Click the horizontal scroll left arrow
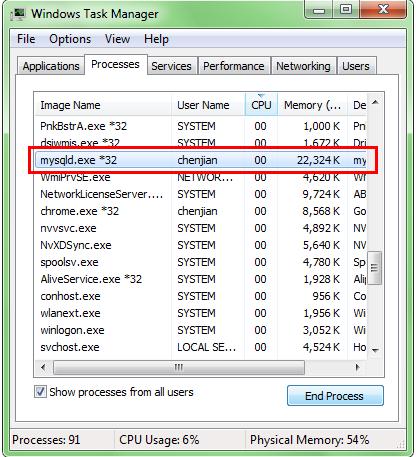The width and height of the screenshot is (416, 457). tap(43, 367)
